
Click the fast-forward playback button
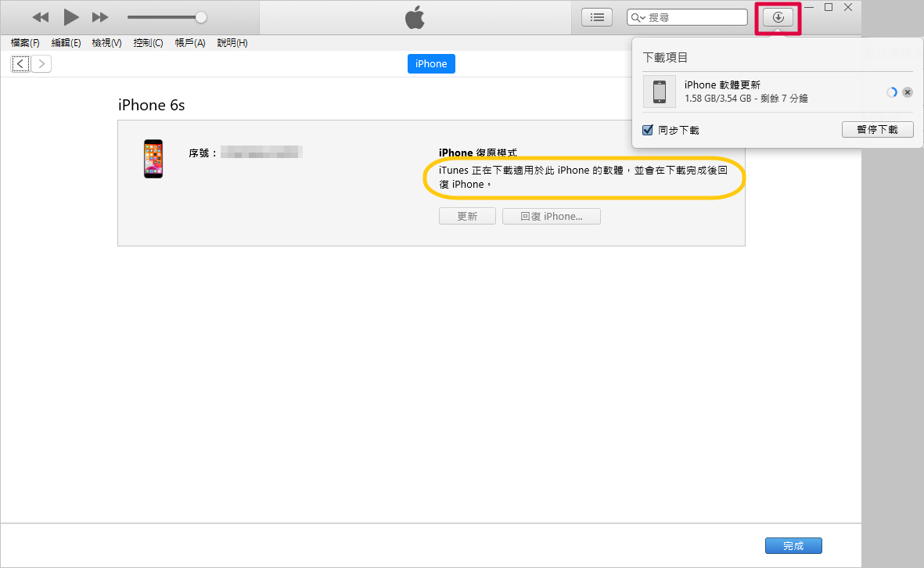pyautogui.click(x=100, y=18)
